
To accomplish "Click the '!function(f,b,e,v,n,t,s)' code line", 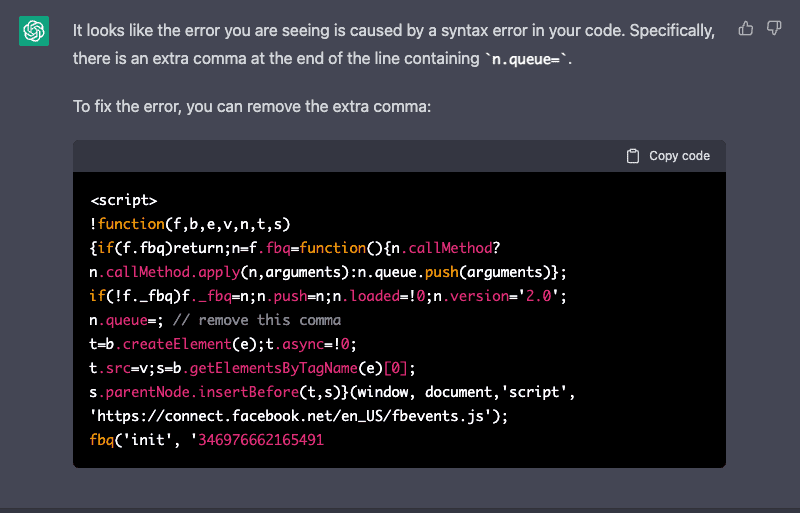I will click(190, 224).
